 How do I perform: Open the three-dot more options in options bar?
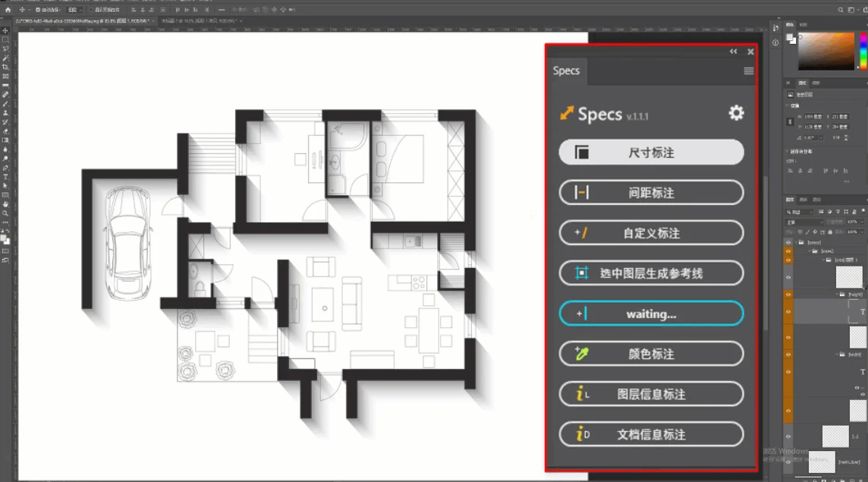(x=222, y=10)
